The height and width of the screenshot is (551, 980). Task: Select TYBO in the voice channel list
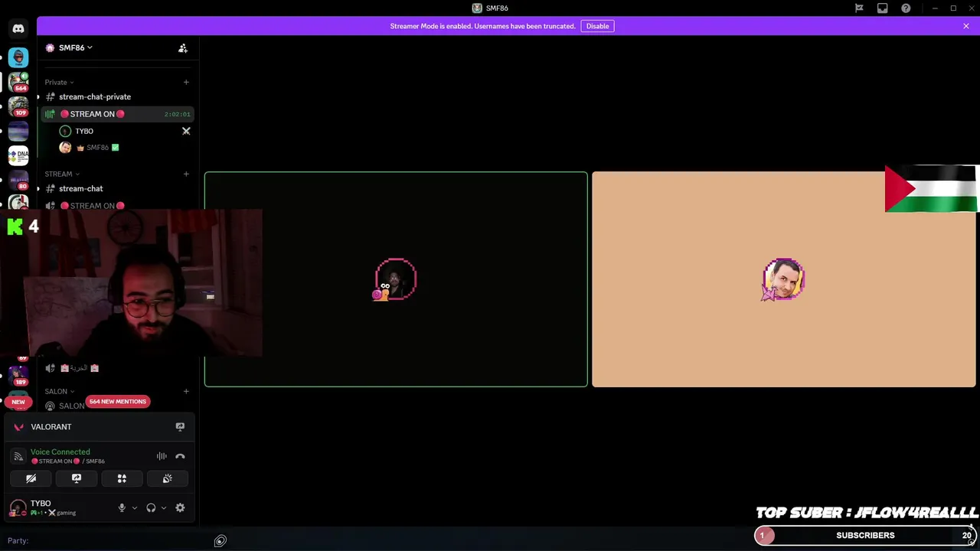coord(126,131)
